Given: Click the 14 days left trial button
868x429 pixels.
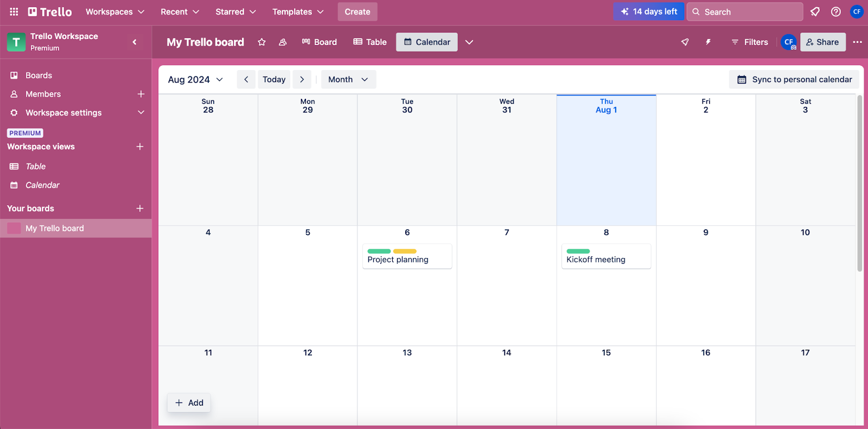Looking at the screenshot, I should (x=649, y=11).
